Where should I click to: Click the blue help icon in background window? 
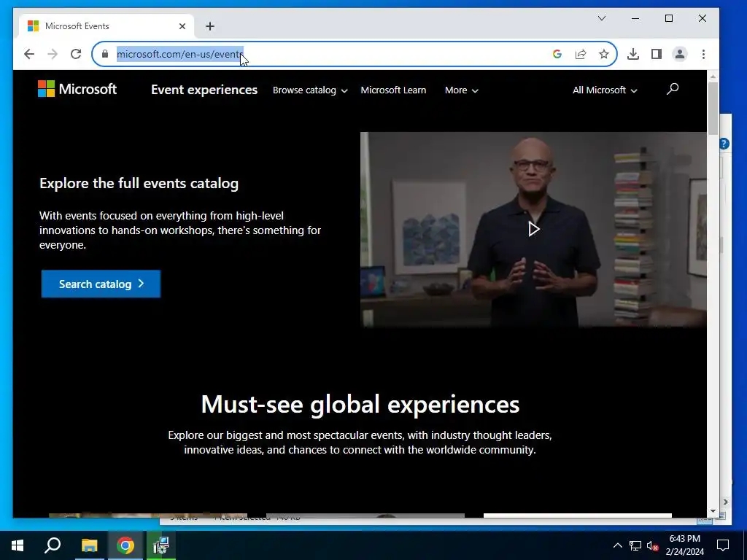point(724,144)
